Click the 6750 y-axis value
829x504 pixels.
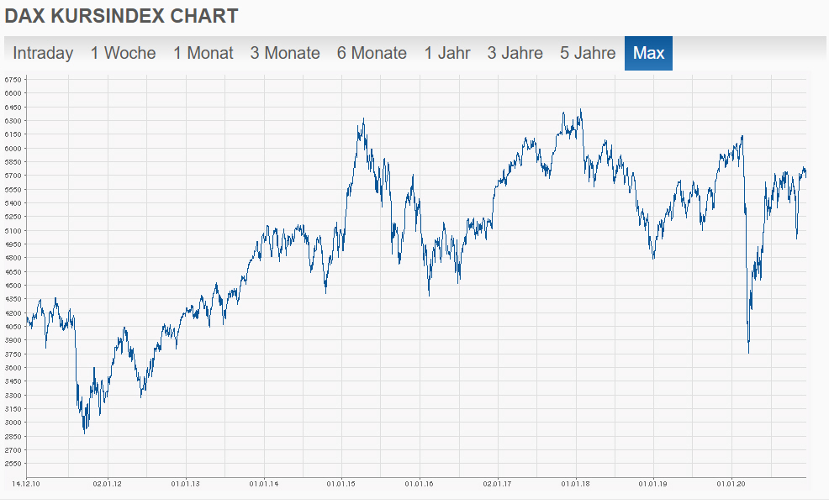click(x=13, y=80)
